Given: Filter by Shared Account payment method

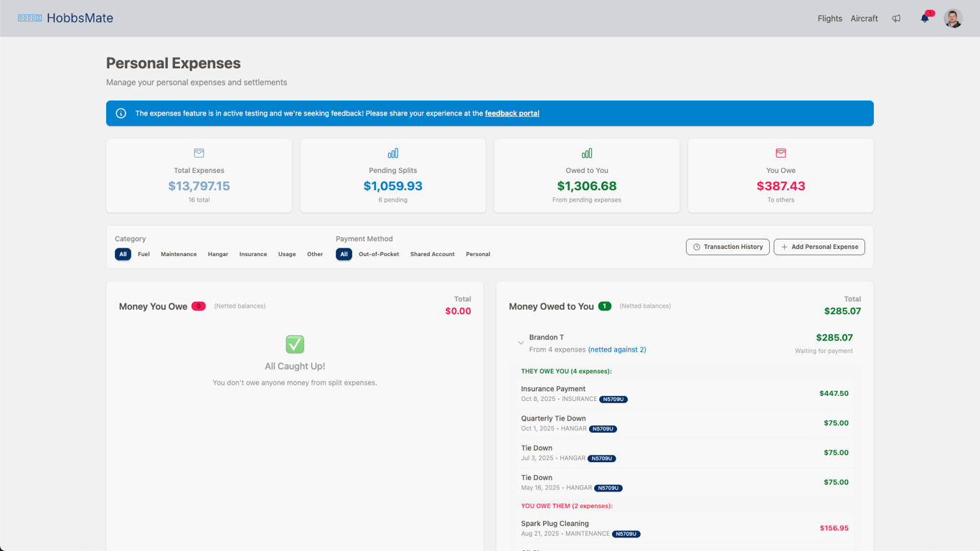Looking at the screenshot, I should [432, 254].
